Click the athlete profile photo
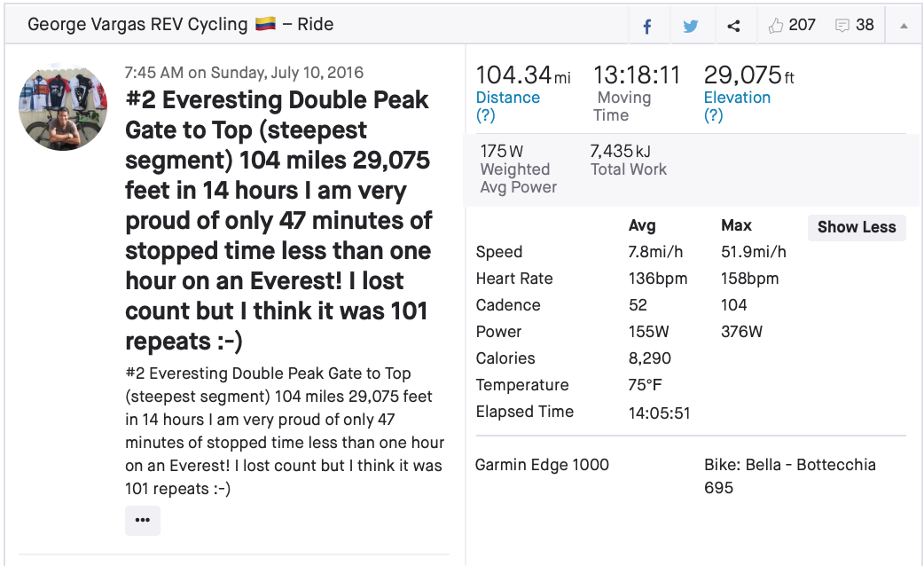The image size is (924, 566). 63,106
